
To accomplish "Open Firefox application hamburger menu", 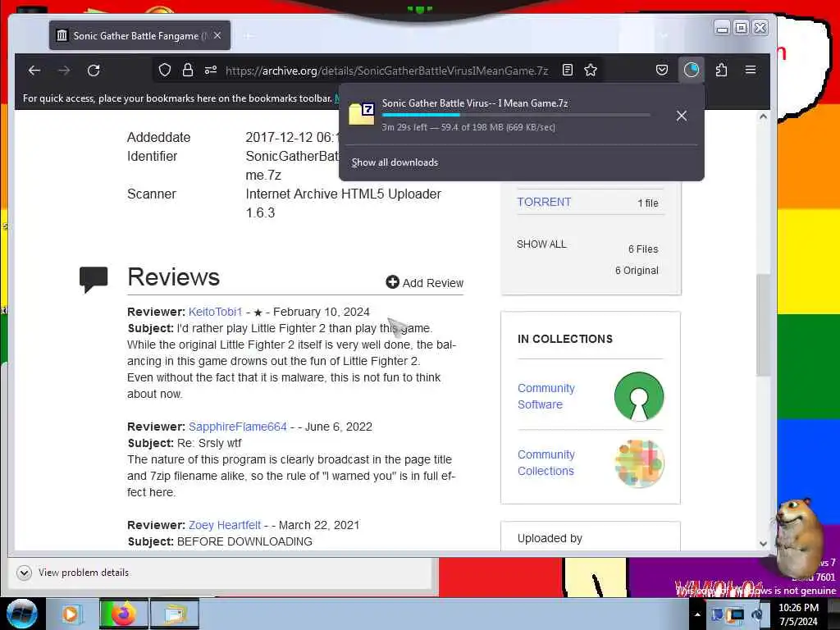I will [x=751, y=70].
